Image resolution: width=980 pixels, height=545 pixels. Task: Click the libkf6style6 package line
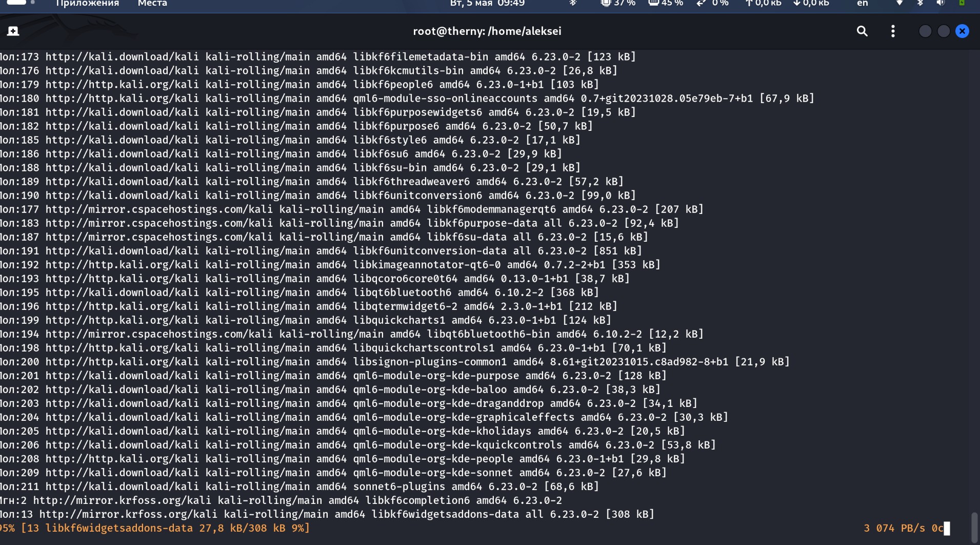coord(290,140)
